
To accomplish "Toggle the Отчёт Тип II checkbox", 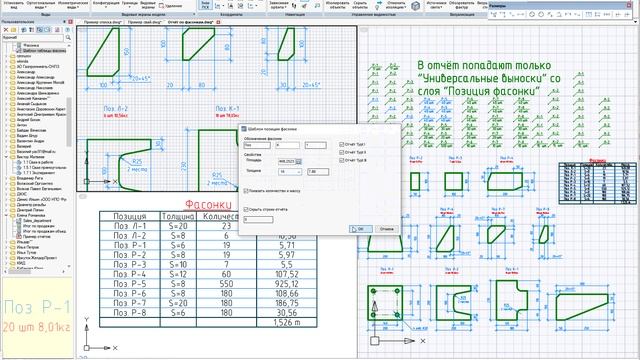I will (x=341, y=152).
